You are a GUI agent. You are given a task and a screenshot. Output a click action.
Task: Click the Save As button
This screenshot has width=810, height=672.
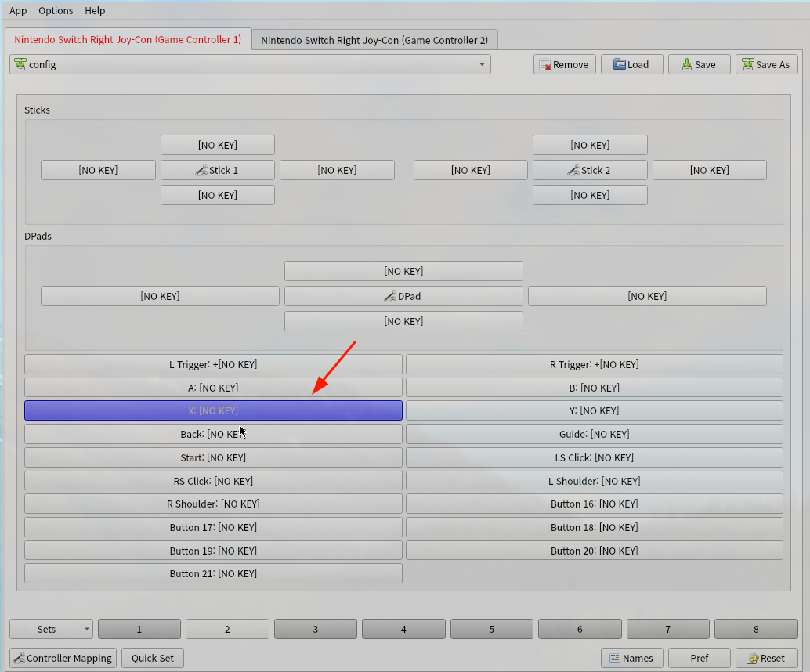(x=767, y=64)
